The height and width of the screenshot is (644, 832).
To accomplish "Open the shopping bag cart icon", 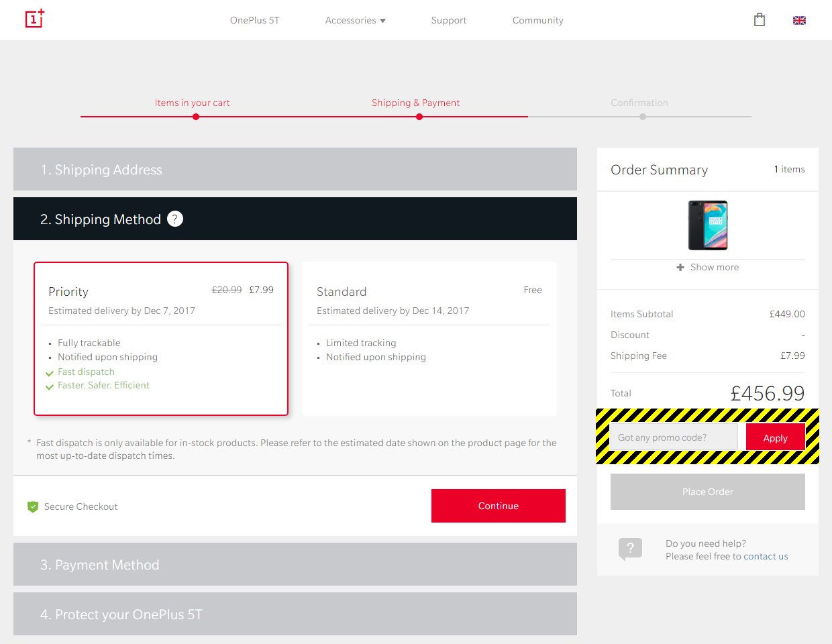I will point(760,19).
